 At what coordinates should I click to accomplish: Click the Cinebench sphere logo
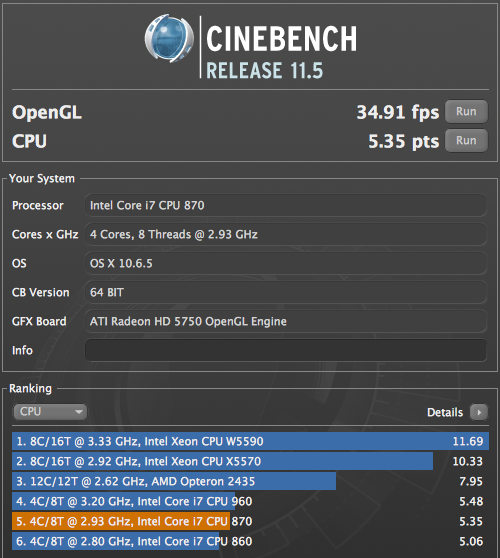click(x=169, y=38)
